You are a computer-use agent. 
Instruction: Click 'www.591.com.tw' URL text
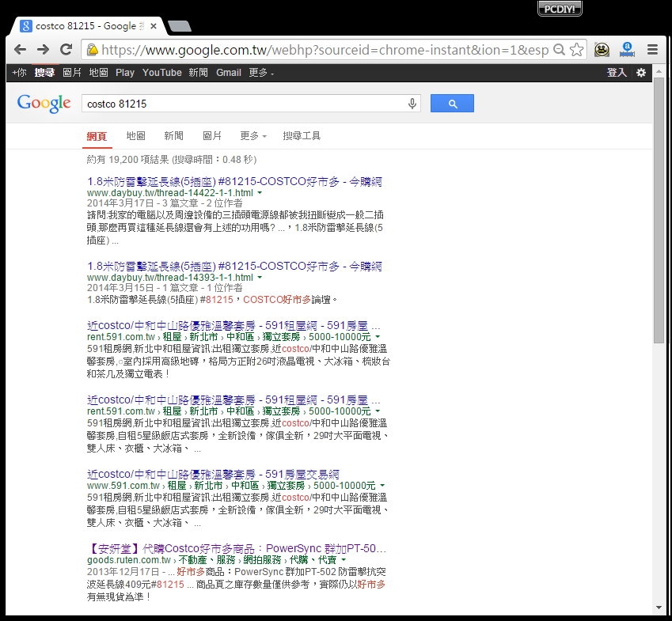(x=123, y=486)
